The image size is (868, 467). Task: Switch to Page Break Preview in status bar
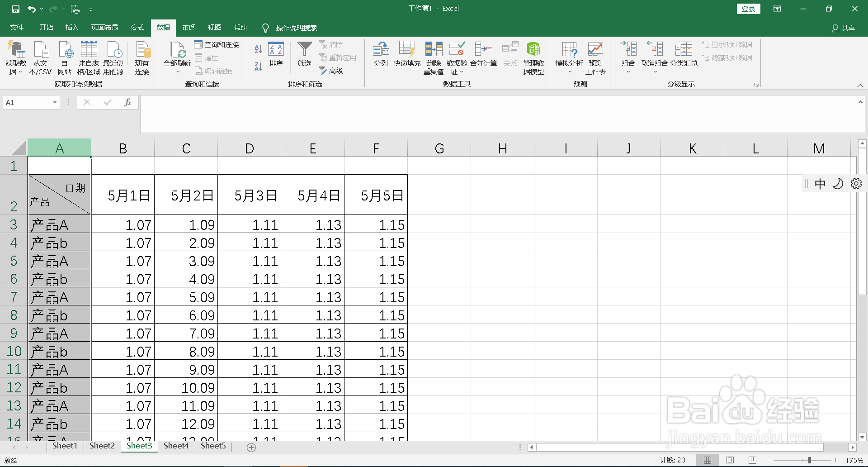coord(752,460)
